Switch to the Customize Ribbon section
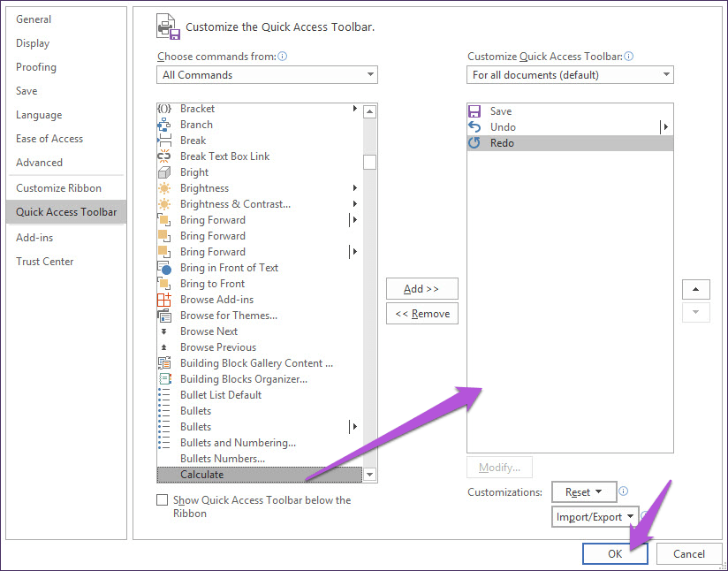Viewport: 728px width, 571px height. (x=58, y=188)
